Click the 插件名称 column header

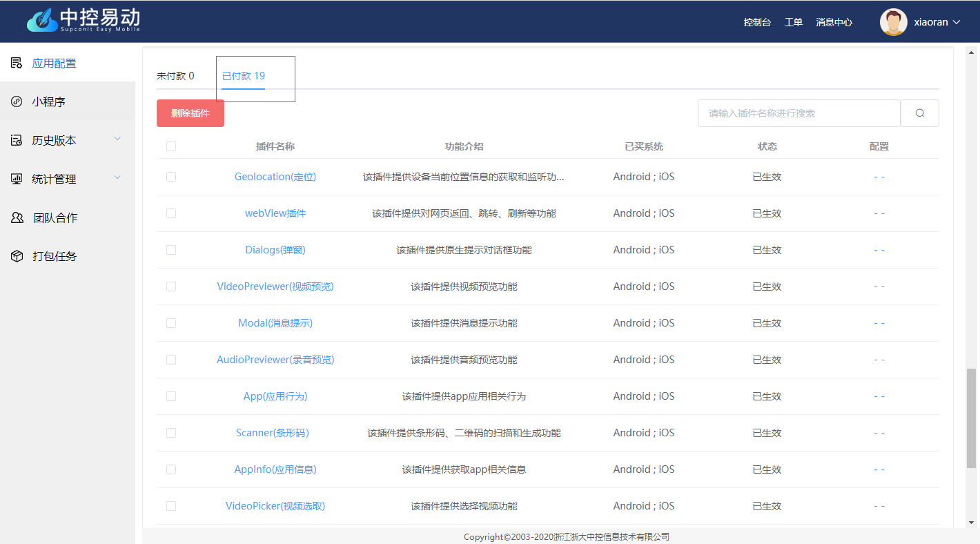[275, 146]
